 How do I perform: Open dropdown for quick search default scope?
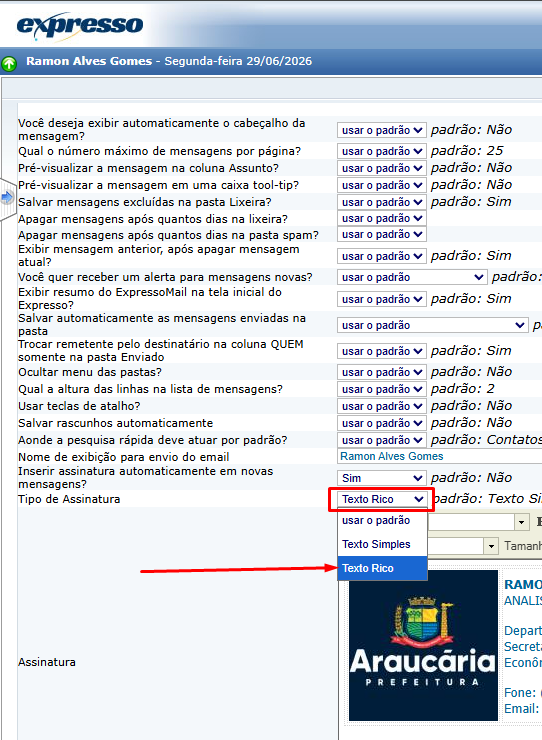pos(382,440)
